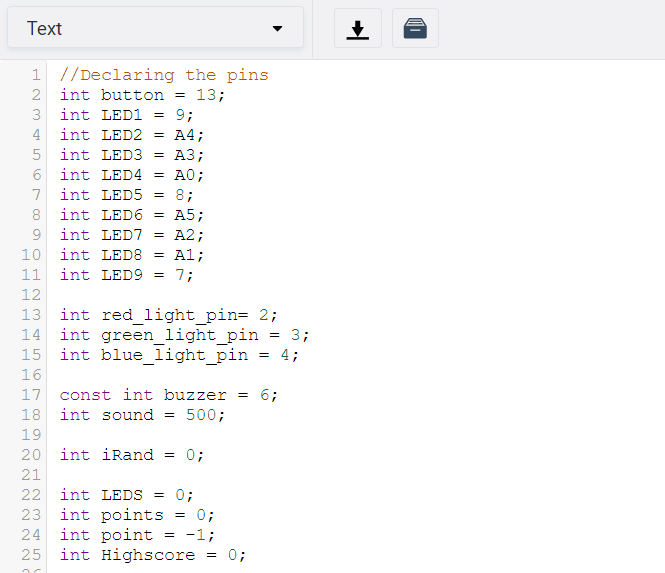Click the line 'int LEDS = 0;'
This screenshot has height=573, width=665.
(126, 495)
